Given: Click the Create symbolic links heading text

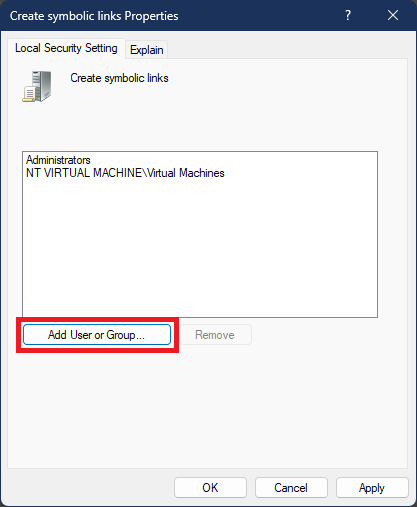Looking at the screenshot, I should 119,78.
